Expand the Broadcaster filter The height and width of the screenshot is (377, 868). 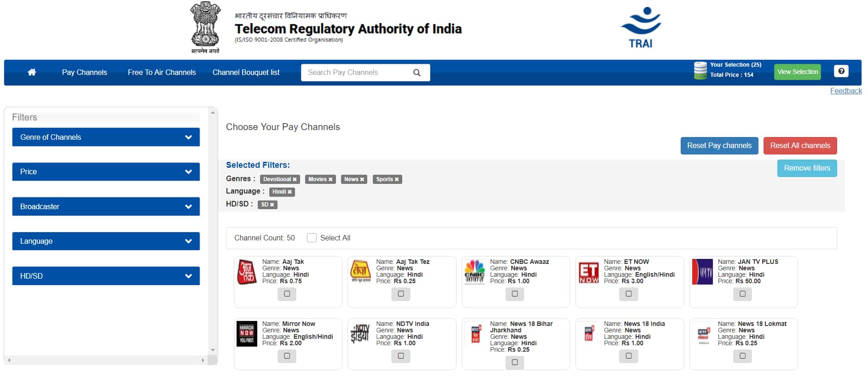106,206
